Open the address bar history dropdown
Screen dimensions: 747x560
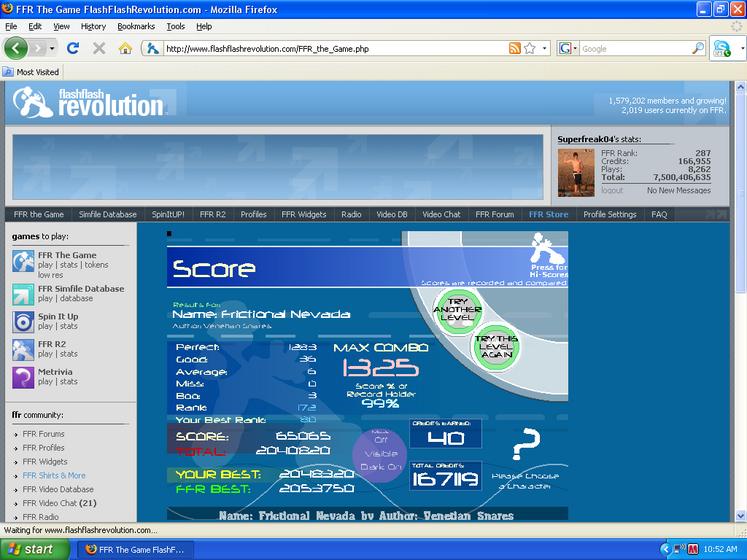(x=544, y=48)
